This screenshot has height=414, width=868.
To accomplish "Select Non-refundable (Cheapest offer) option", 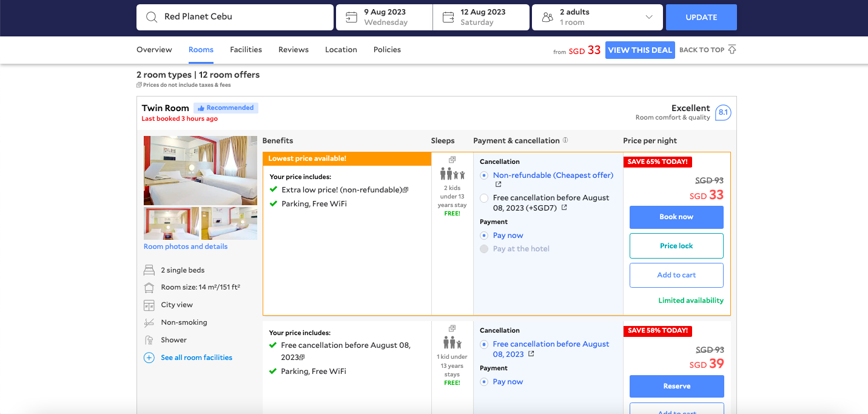I will (x=484, y=175).
